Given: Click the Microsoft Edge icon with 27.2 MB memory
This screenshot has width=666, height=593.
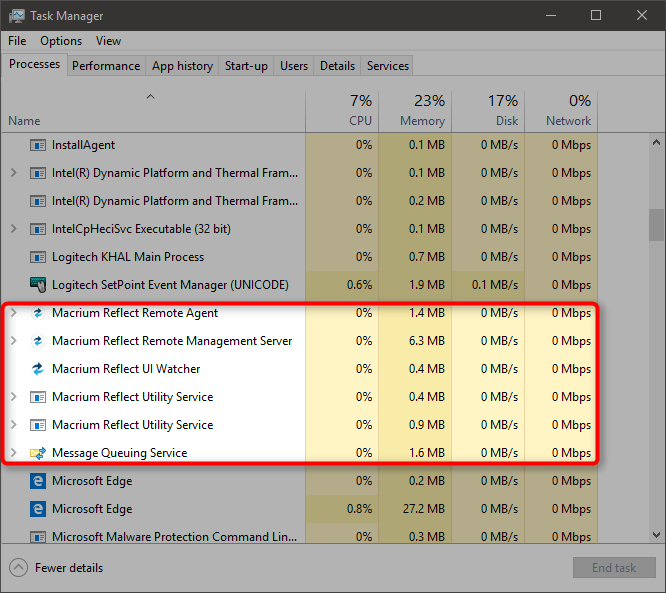Looking at the screenshot, I should point(38,509).
